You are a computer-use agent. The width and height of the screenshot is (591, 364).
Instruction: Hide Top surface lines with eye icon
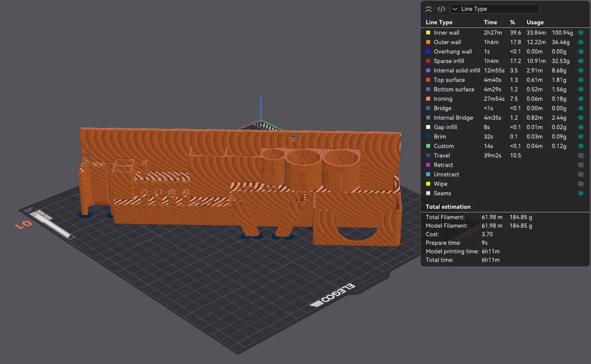point(581,80)
